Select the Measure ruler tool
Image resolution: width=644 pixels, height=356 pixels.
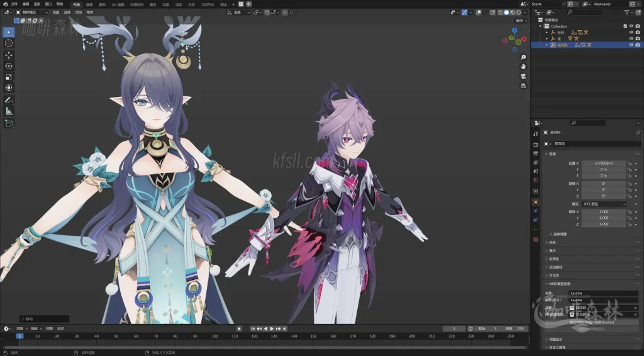click(9, 111)
